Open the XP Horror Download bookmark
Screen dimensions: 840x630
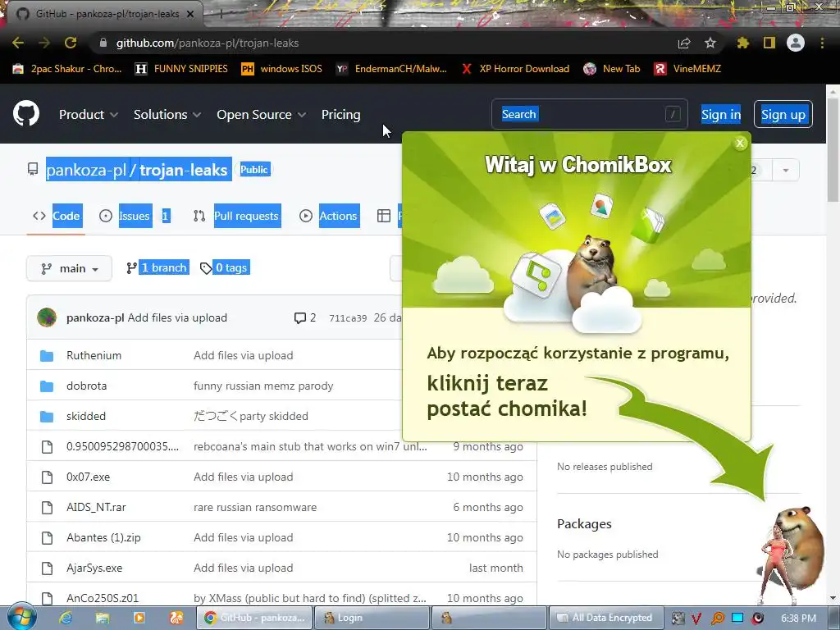pyautogui.click(x=515, y=69)
